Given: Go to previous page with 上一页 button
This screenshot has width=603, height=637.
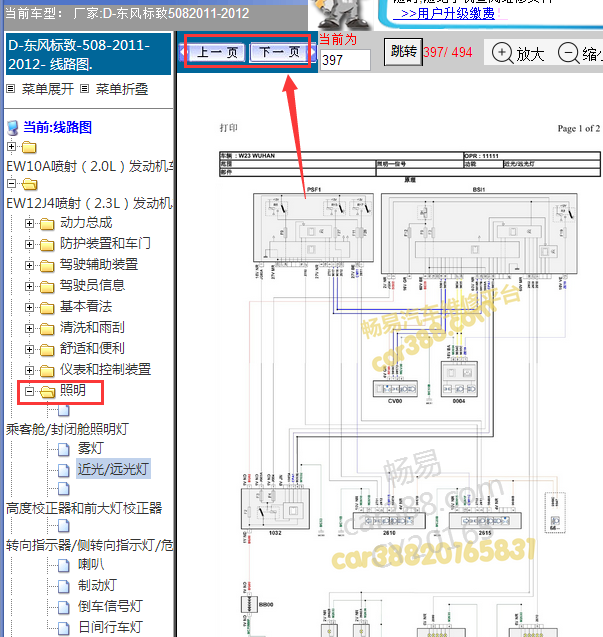Looking at the screenshot, I should pos(217,52).
